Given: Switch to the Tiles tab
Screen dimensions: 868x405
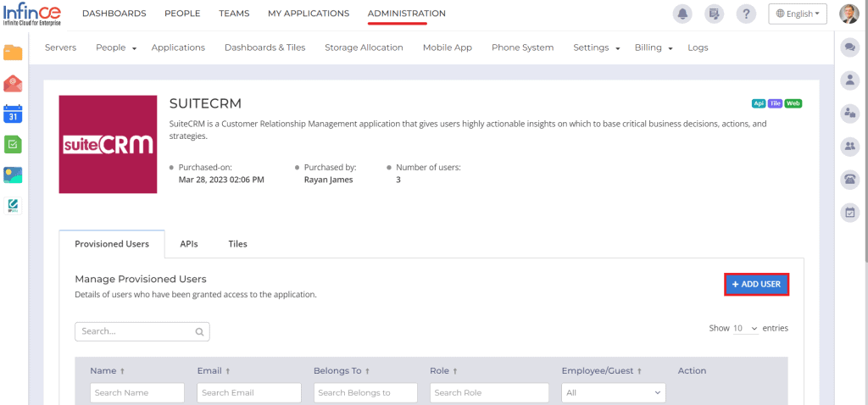Looking at the screenshot, I should pyautogui.click(x=237, y=244).
